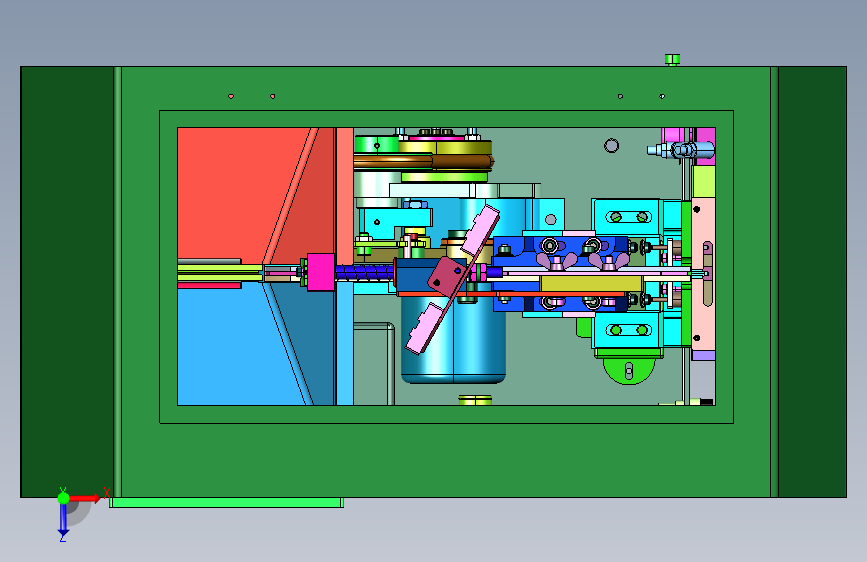Select the light blue fitting at top right
867x562 pixels.
pos(681,149)
